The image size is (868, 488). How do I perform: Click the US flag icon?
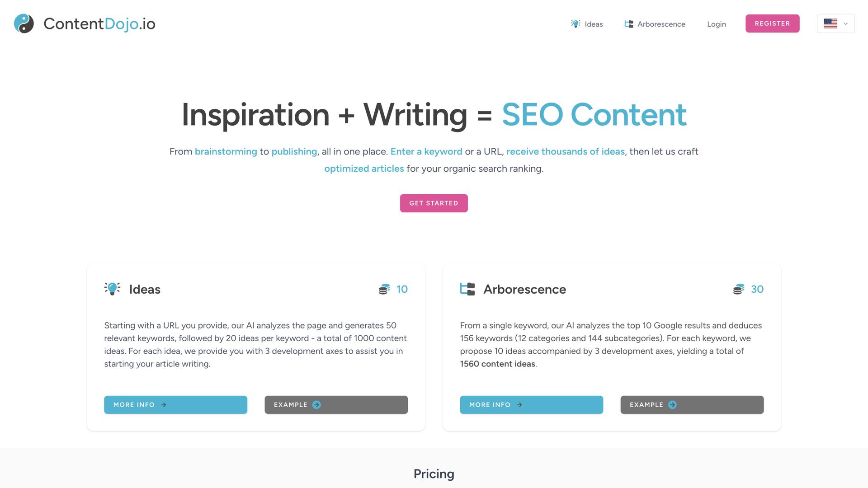pos(830,23)
